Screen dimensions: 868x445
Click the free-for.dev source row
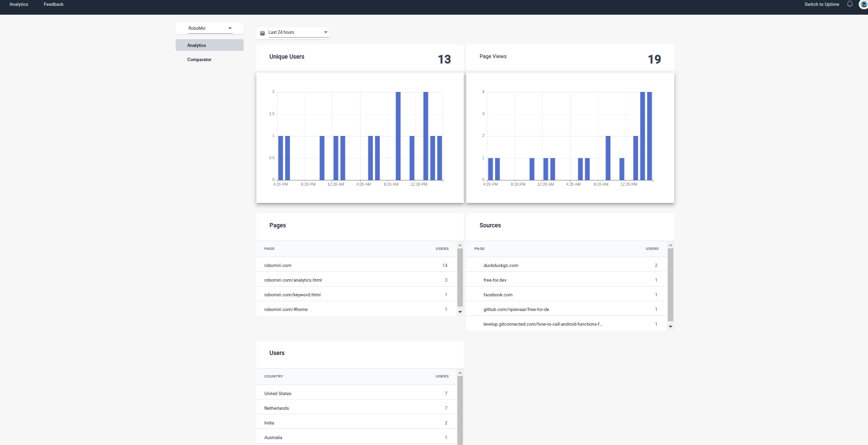click(567, 280)
